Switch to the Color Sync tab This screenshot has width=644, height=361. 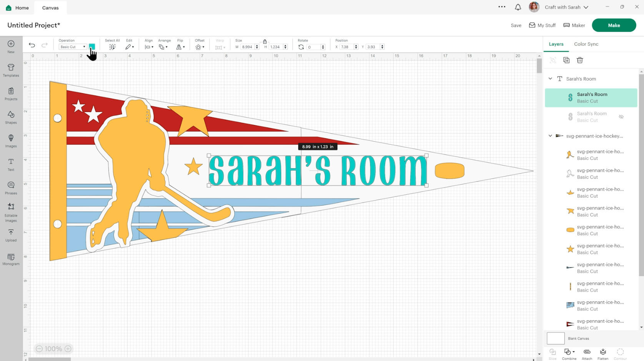586,44
